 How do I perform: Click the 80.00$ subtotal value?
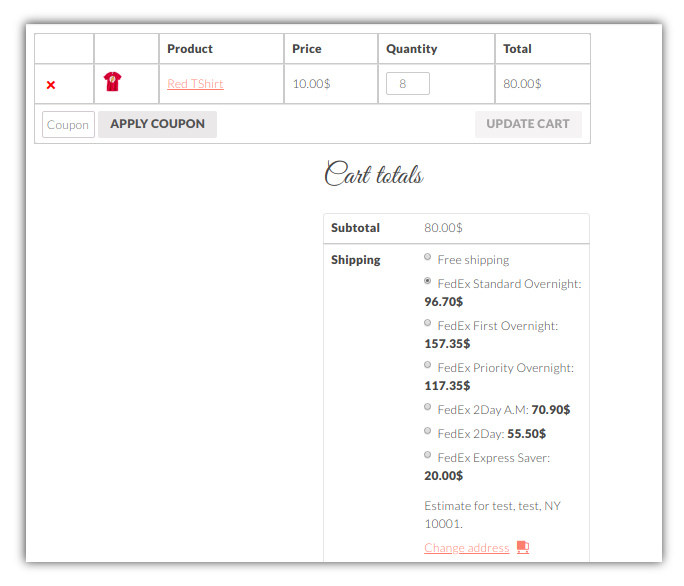[x=443, y=228]
